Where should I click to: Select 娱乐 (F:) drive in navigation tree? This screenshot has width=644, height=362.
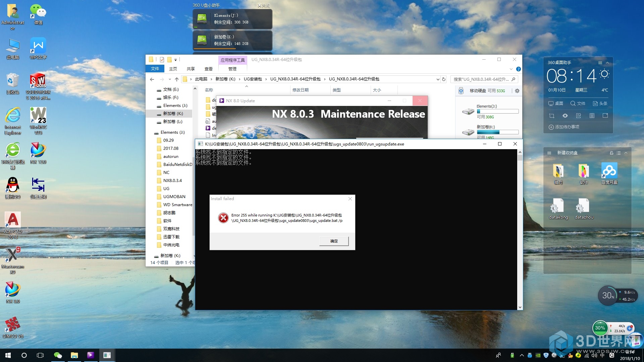(171, 98)
